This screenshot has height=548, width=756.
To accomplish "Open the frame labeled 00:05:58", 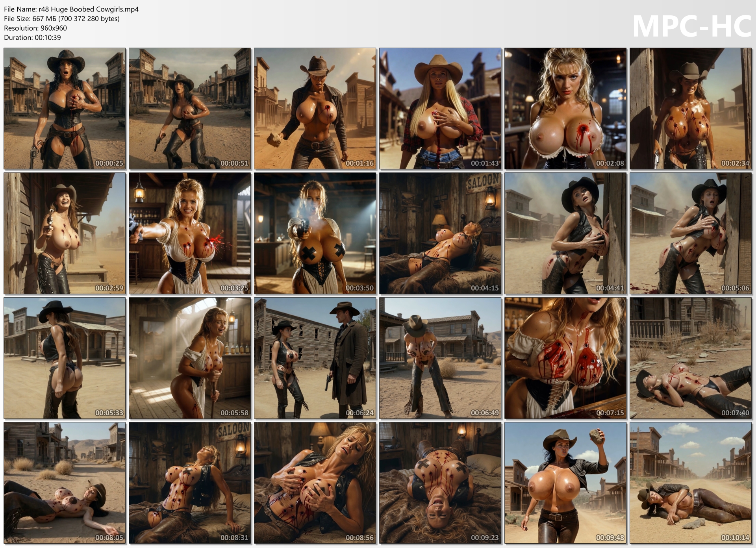I will click(190, 358).
